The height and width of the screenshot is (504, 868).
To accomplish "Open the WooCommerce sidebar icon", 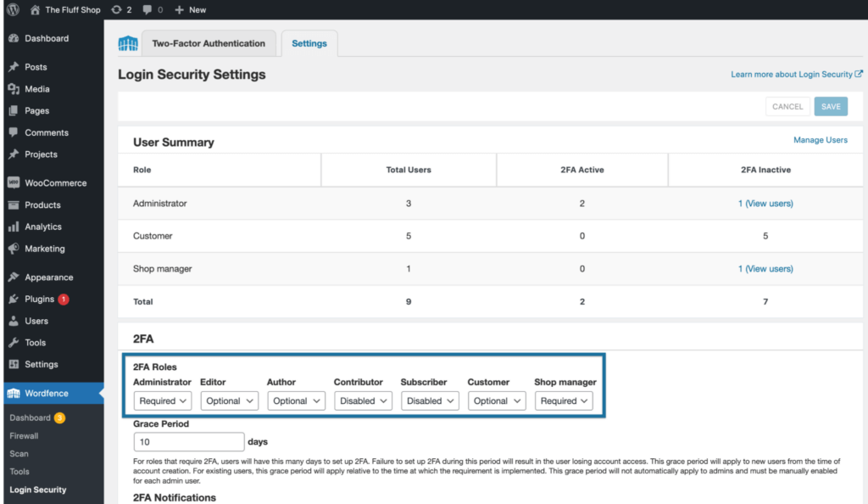I will (12, 182).
